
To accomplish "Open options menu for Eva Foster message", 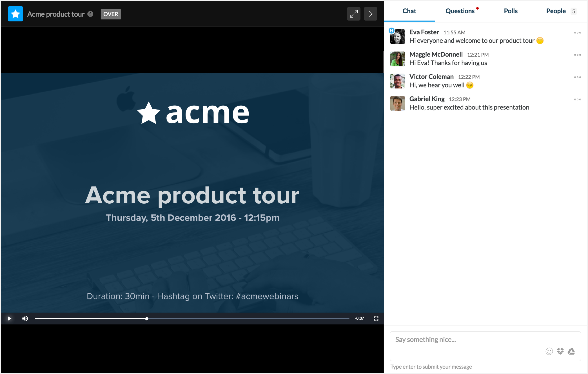I will point(578,33).
